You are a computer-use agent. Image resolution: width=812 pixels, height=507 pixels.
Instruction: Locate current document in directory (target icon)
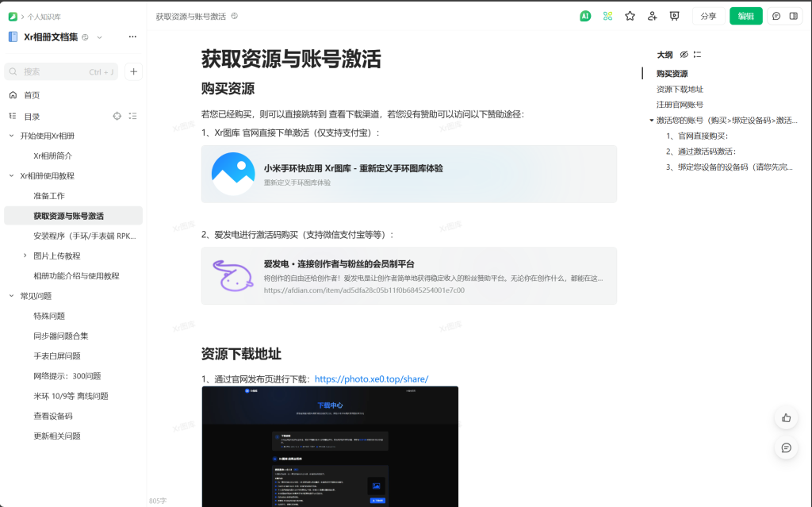pyautogui.click(x=117, y=116)
